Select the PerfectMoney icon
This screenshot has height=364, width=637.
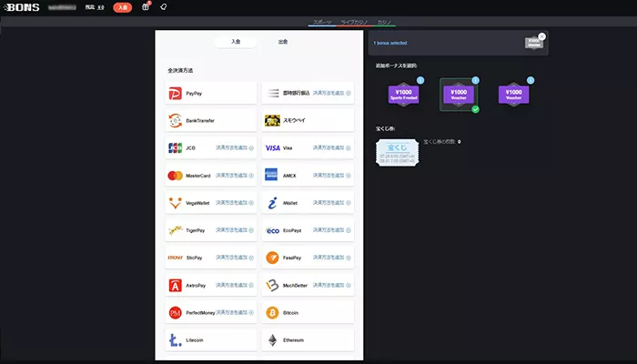[175, 313]
